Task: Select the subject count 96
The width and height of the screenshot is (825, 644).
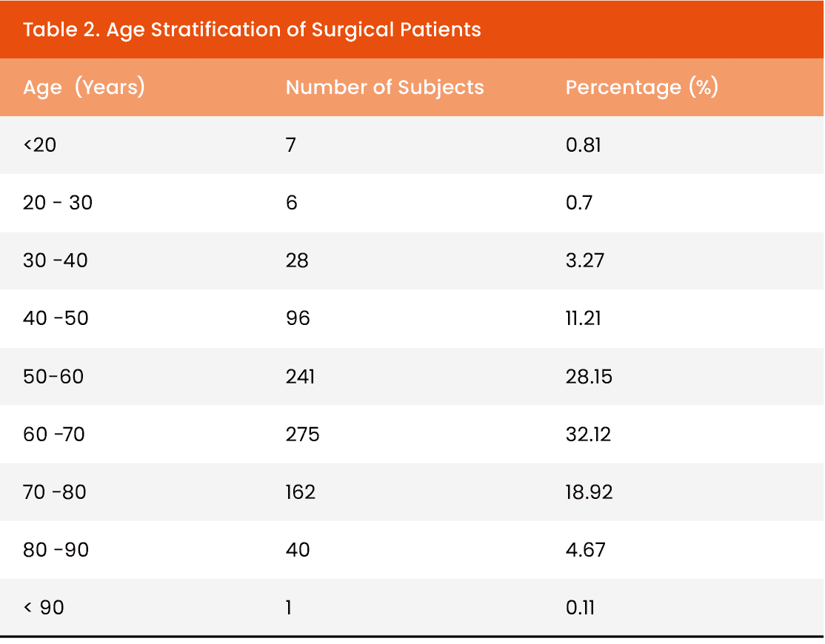Action: 298,318
